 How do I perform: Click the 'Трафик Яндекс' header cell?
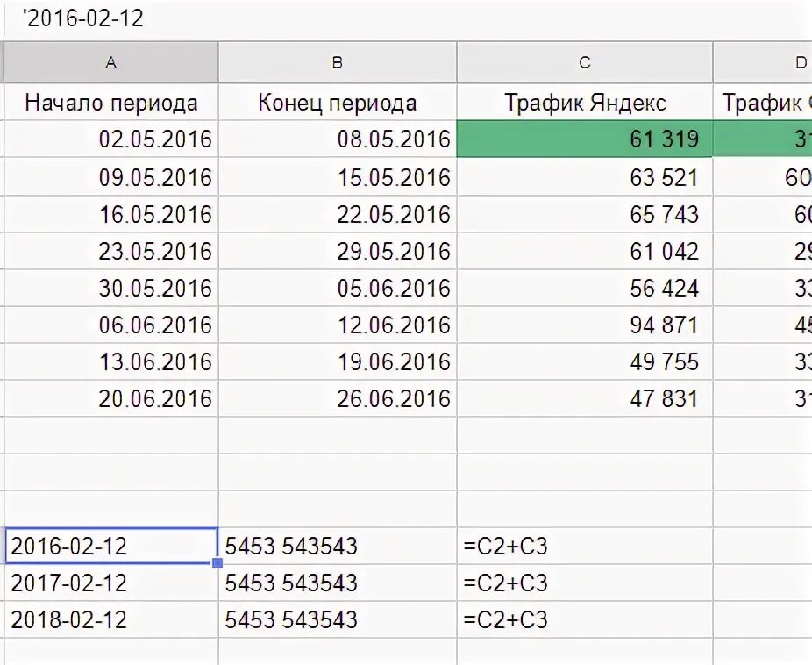(x=585, y=102)
